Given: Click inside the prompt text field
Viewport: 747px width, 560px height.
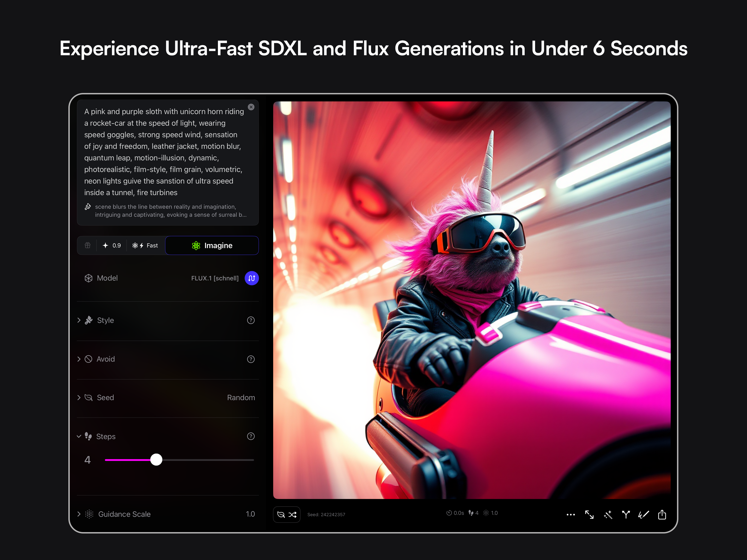Looking at the screenshot, I should pyautogui.click(x=164, y=152).
